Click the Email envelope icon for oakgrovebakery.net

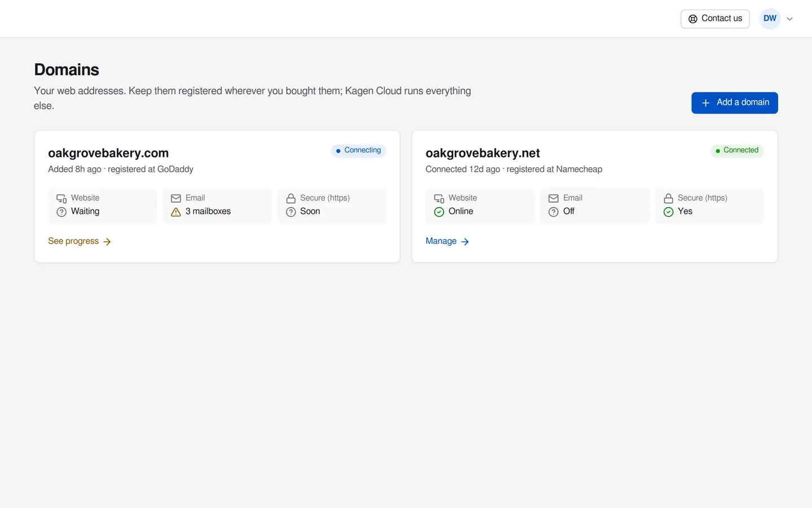pyautogui.click(x=554, y=198)
